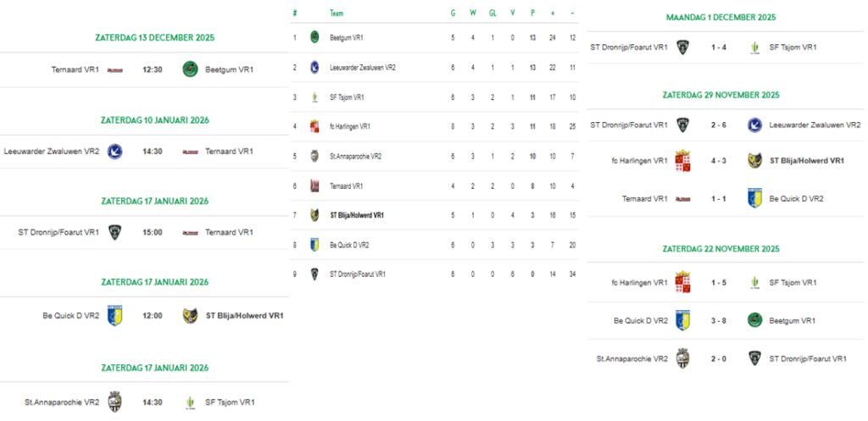Click Be Quick D logo in standings row 8

point(314,245)
